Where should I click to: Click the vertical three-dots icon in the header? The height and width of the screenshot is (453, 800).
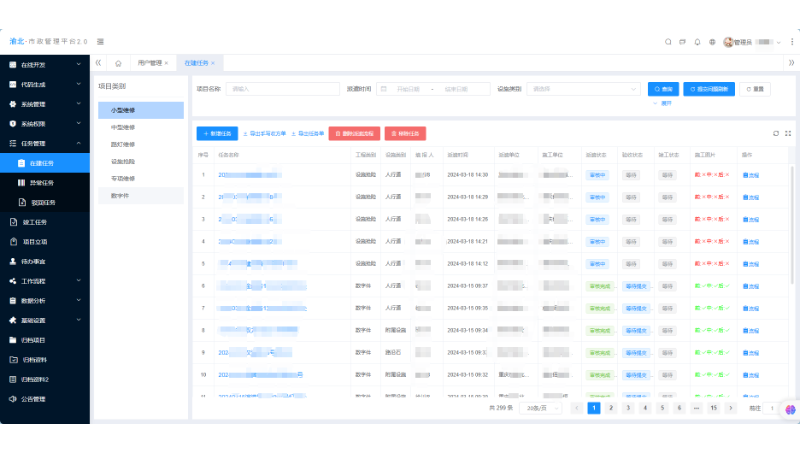(x=792, y=42)
